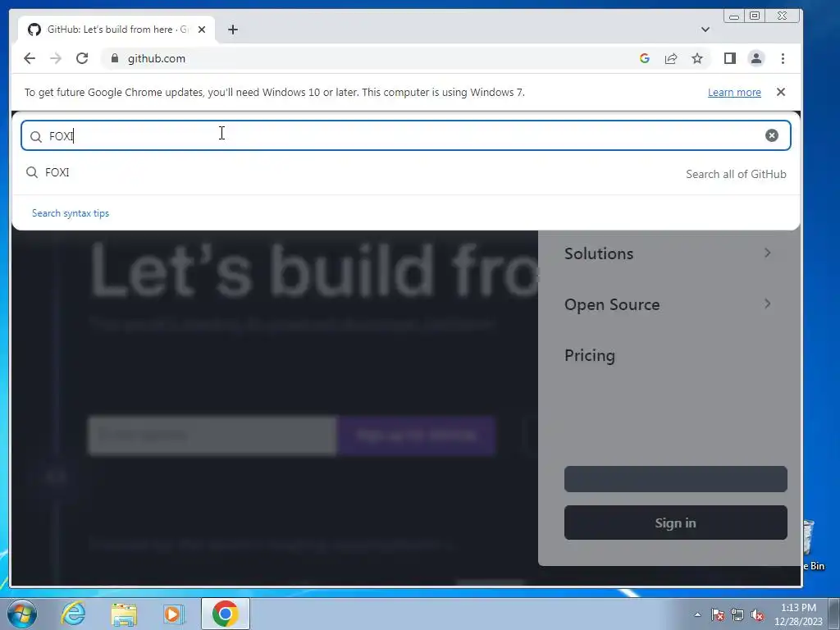This screenshot has width=840, height=630.
Task: Open Search syntax tips link
Action: [71, 213]
